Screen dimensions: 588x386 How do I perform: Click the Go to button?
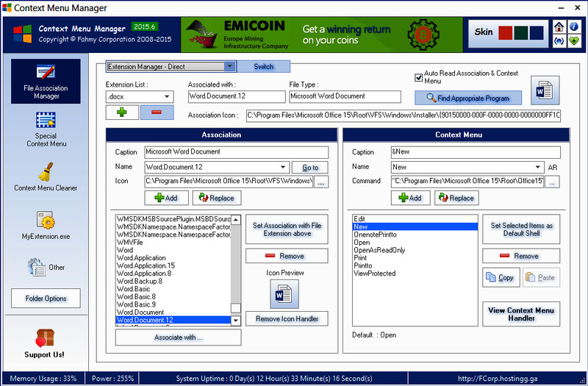(x=310, y=168)
